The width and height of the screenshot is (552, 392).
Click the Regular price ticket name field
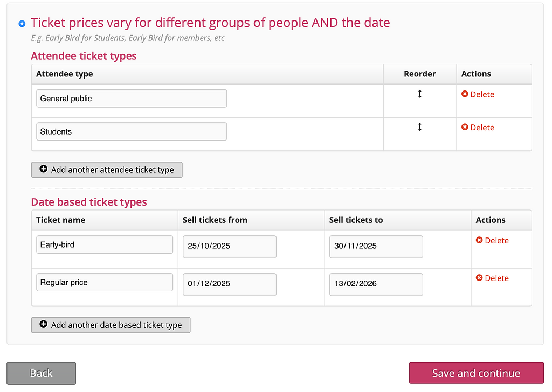(105, 282)
